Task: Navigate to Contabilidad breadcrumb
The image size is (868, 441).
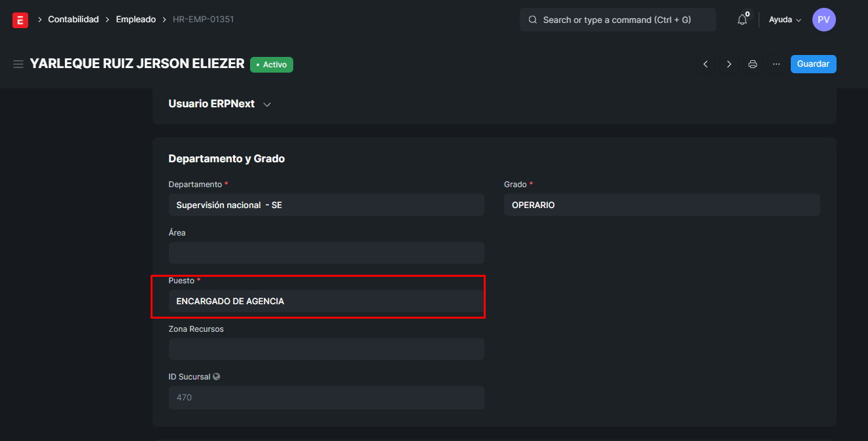Action: click(x=73, y=20)
